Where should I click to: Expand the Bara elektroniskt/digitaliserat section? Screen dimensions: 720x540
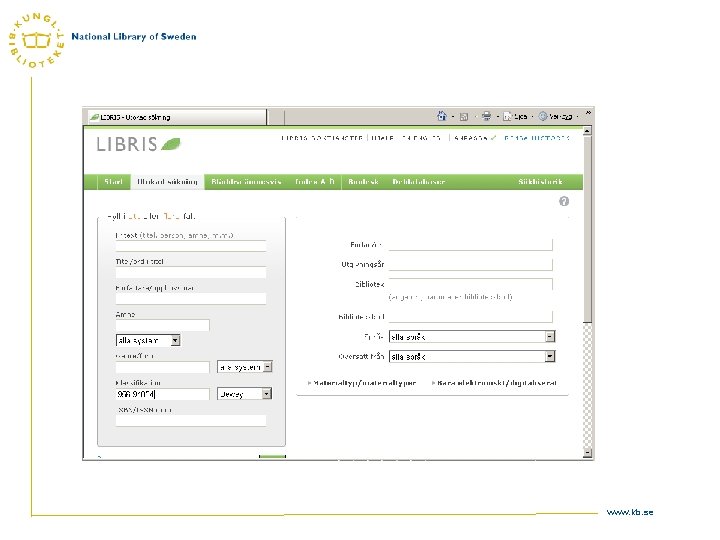click(494, 382)
